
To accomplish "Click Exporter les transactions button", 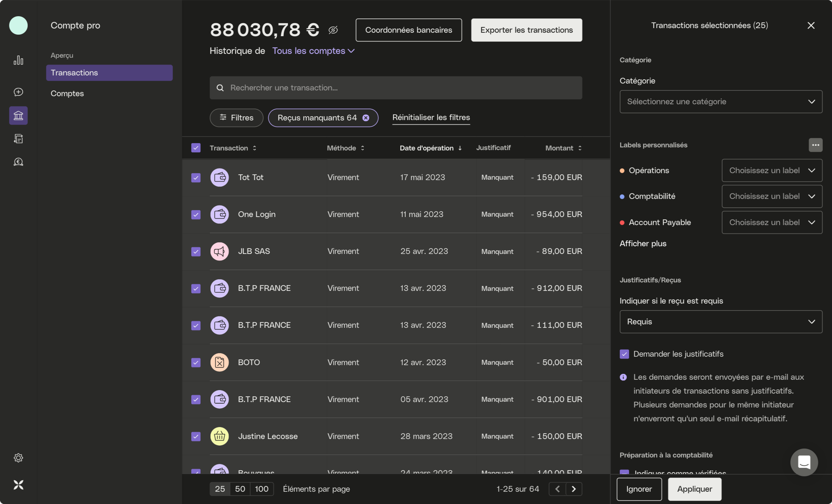I will (526, 30).
